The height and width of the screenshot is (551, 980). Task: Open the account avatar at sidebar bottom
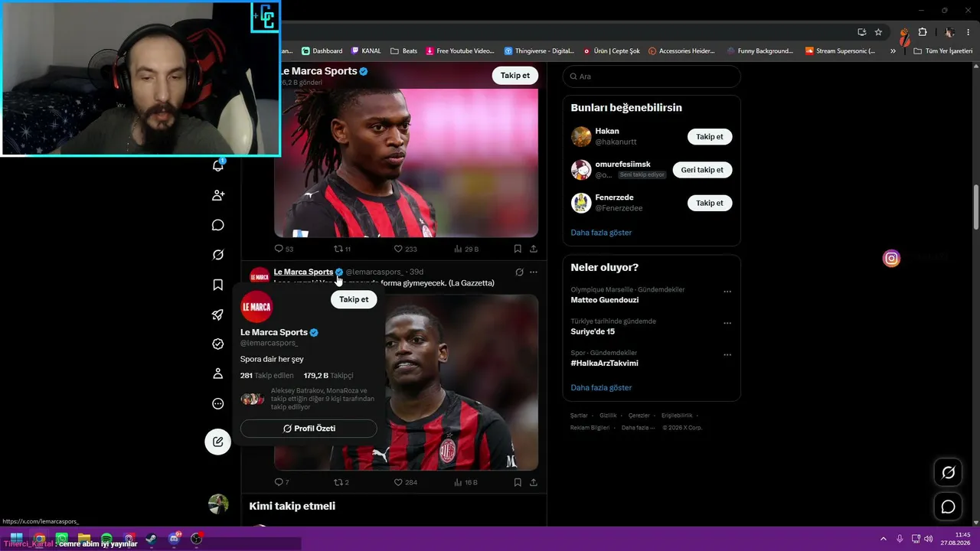[218, 504]
